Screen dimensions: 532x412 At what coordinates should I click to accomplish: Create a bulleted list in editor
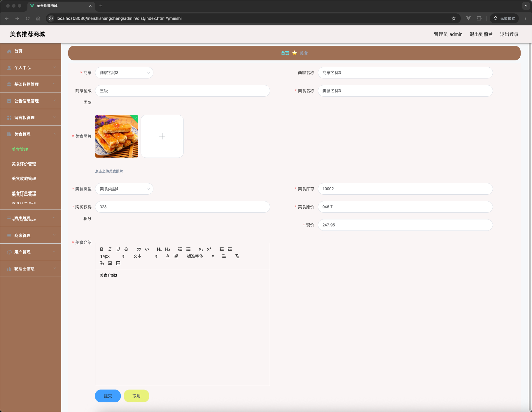[x=188, y=249]
